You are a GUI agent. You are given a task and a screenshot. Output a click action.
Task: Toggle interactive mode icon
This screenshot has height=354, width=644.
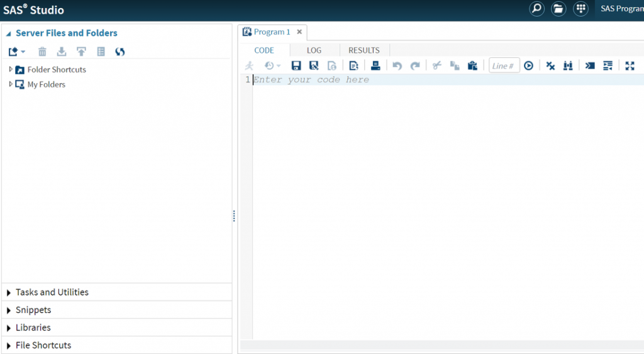click(590, 66)
